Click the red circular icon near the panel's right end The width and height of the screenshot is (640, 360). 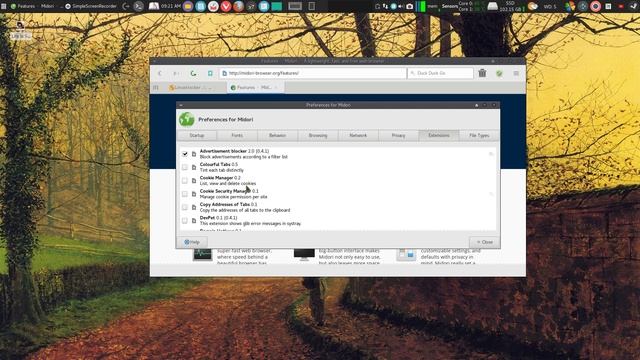[596, 6]
